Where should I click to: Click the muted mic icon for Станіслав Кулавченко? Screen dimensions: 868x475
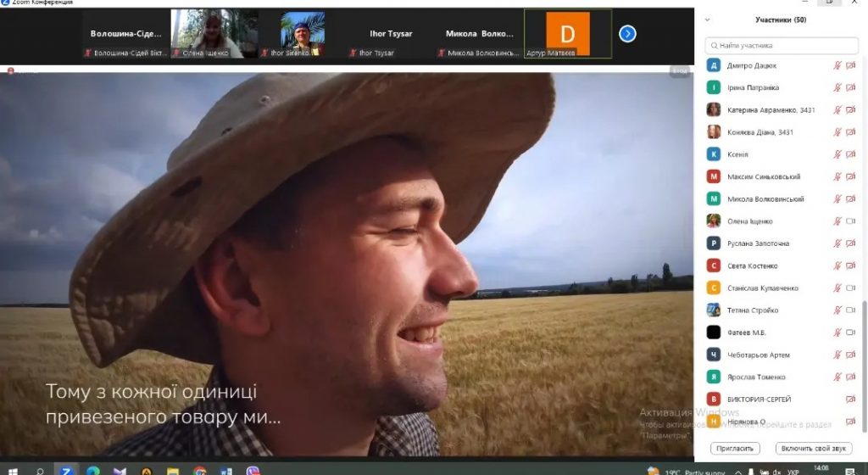click(x=837, y=288)
